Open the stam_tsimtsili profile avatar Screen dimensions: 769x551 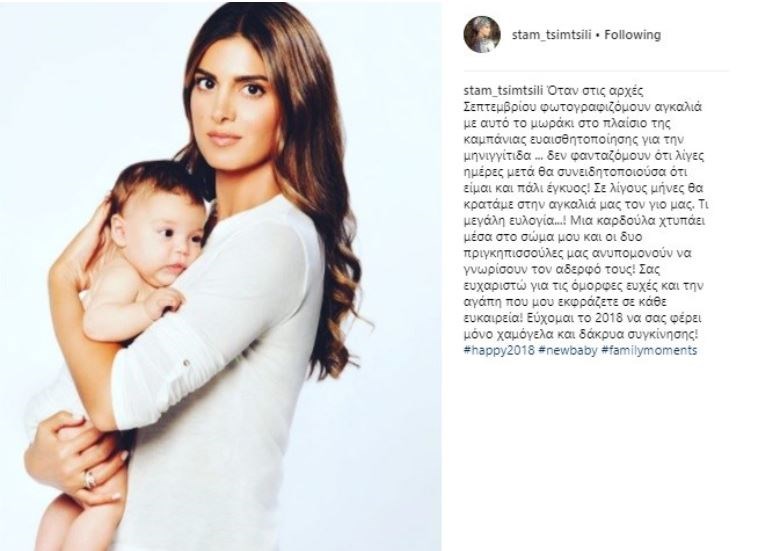(x=482, y=34)
